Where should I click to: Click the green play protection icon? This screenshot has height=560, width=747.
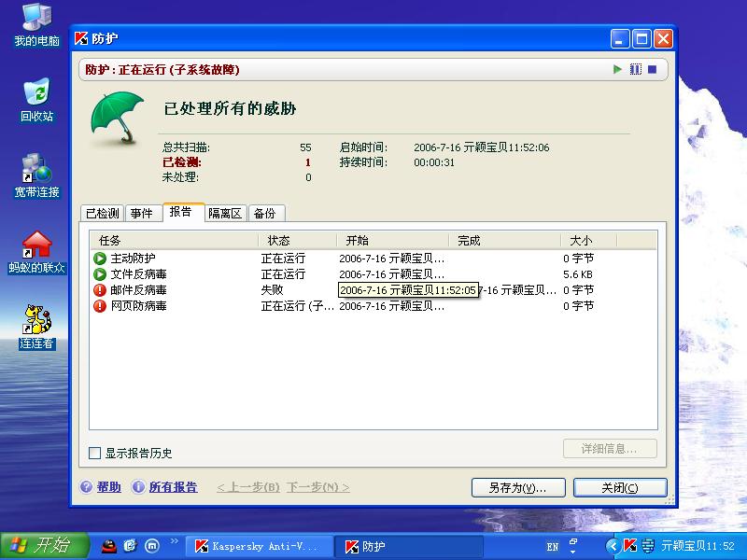(x=618, y=69)
